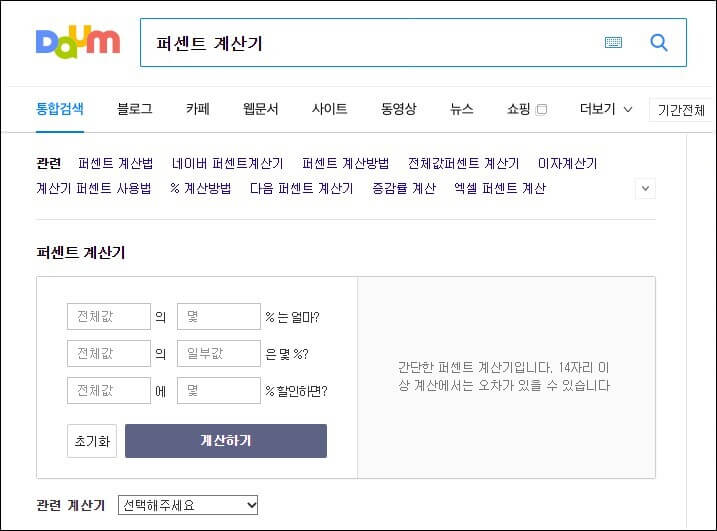Click the 일부값 input field

coord(219,353)
